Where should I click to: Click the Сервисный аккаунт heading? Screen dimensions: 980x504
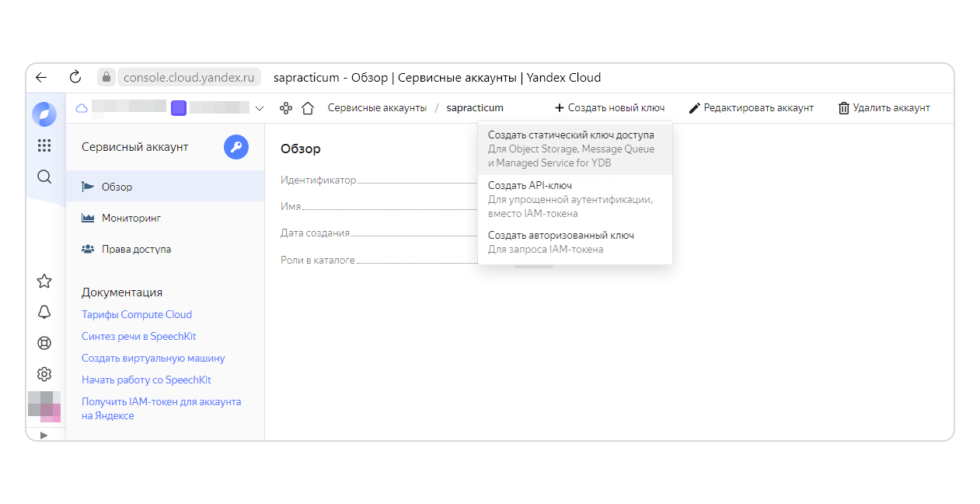135,147
